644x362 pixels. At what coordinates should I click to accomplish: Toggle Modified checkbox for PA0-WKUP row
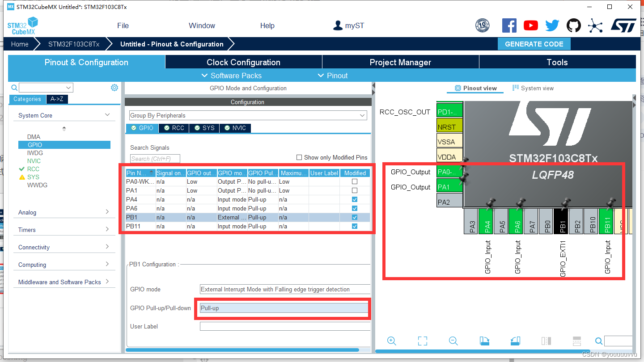click(x=355, y=181)
